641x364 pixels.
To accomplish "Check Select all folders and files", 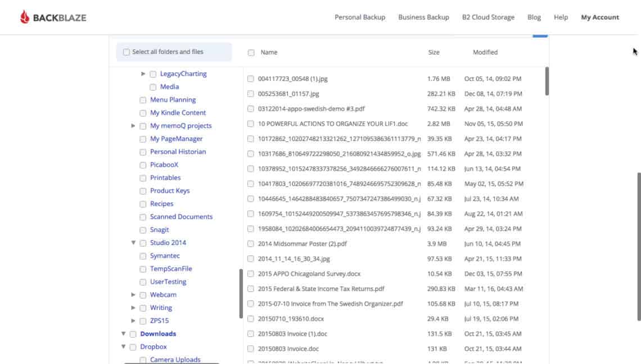I will [127, 52].
